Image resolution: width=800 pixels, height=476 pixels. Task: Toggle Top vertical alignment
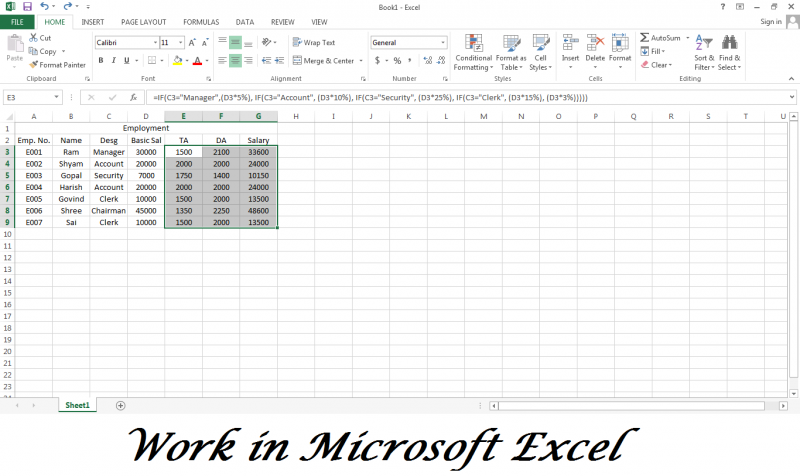pos(222,42)
